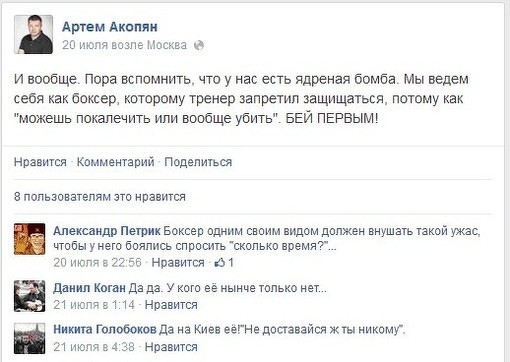Open timestamp '21 июля в 4:38'
This screenshot has height=362, width=510.
(x=94, y=347)
